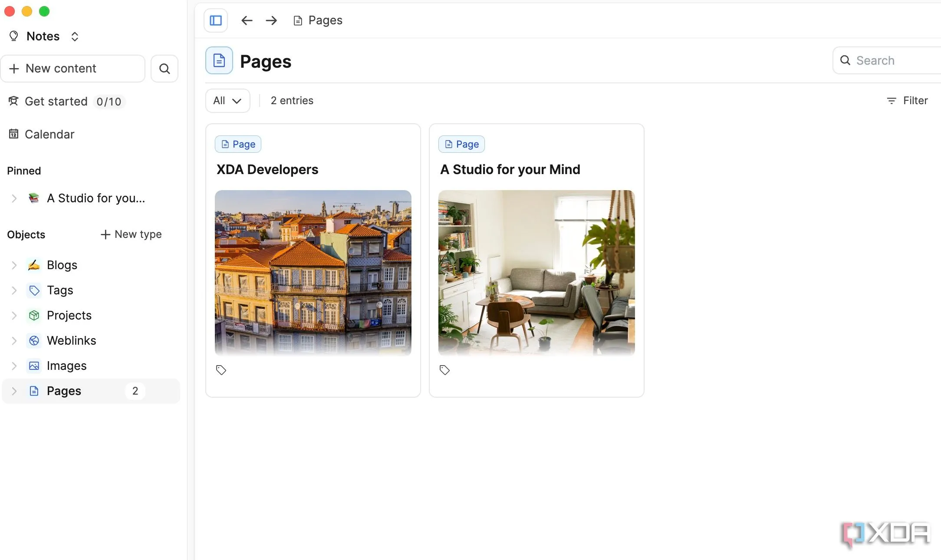Open the All view dropdown
The height and width of the screenshot is (560, 941).
click(x=227, y=101)
